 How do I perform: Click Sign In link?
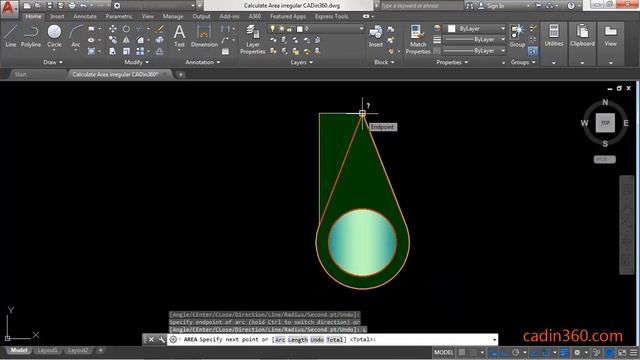click(495, 6)
